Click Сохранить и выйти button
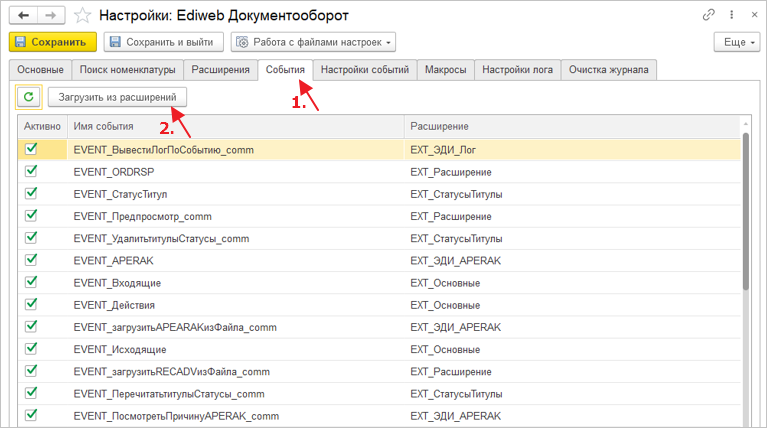767x428 pixels. click(x=163, y=42)
